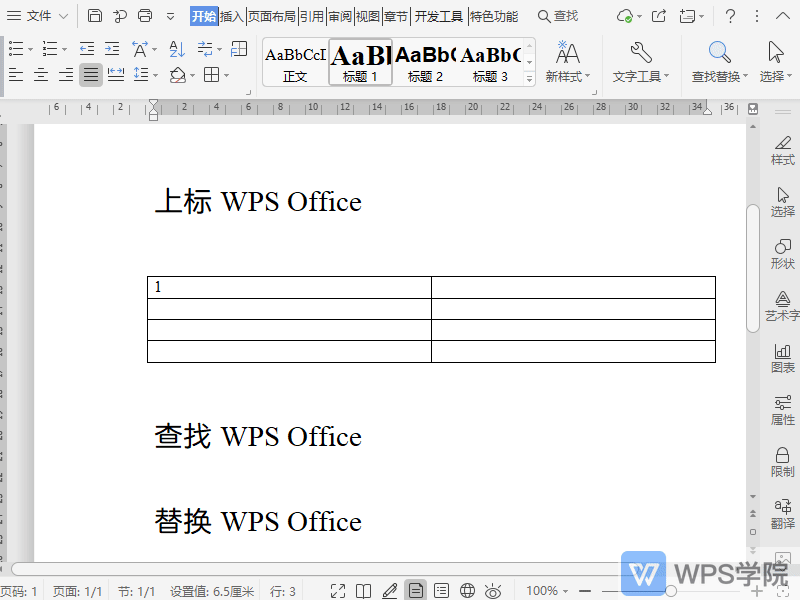800x600 pixels.
Task: Enable eye-protection mode in the status bar
Action: point(492,590)
